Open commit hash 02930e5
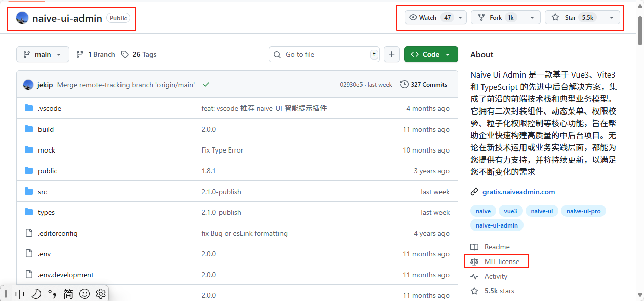644x301 pixels. pos(351,85)
